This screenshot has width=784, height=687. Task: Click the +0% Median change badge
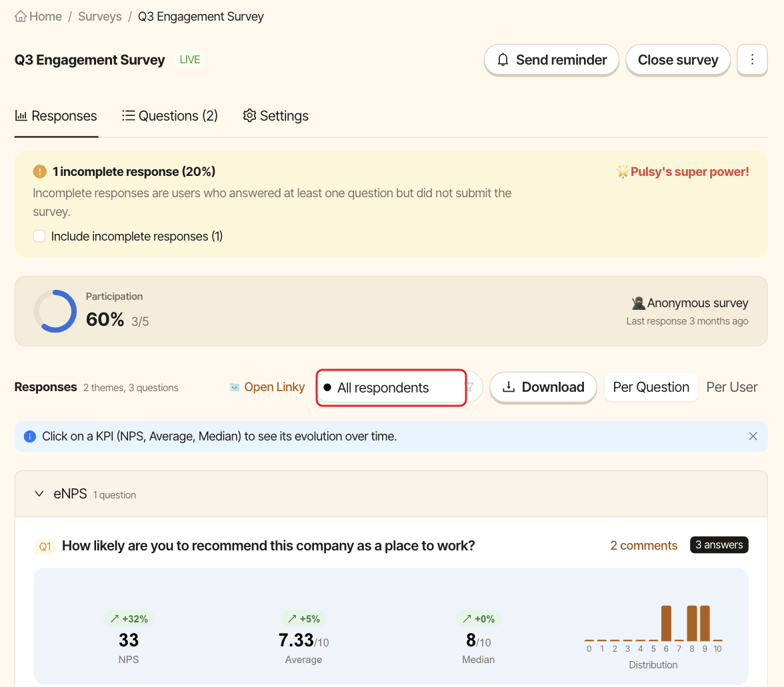pos(479,619)
